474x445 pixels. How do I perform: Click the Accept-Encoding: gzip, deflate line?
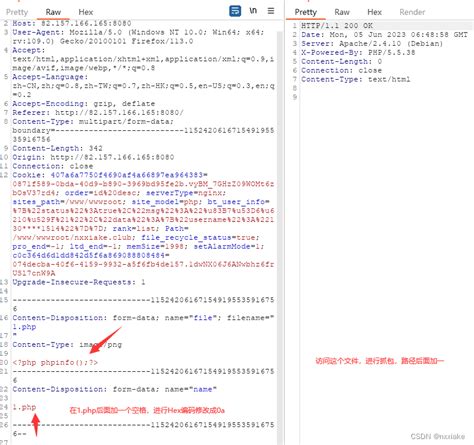click(84, 104)
